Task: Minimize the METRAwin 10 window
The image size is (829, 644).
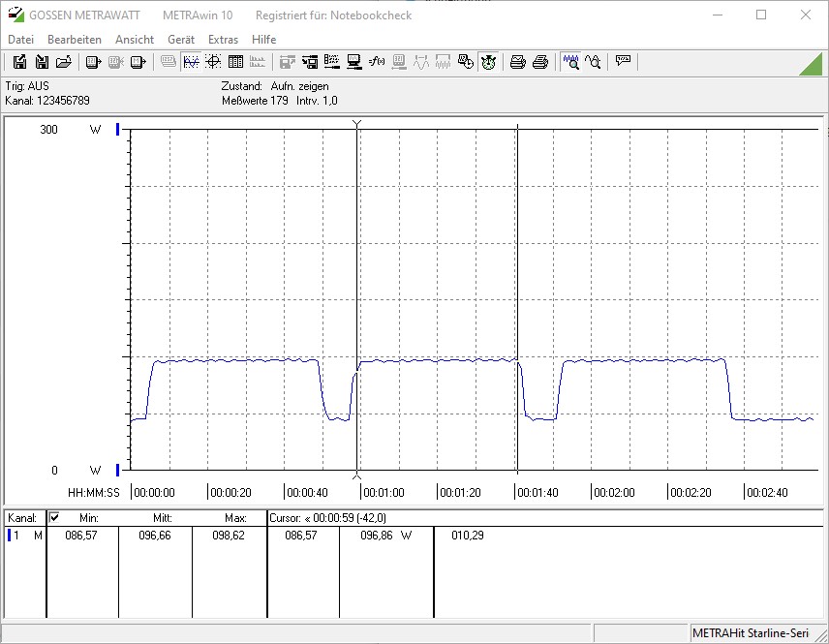Action: [718, 15]
